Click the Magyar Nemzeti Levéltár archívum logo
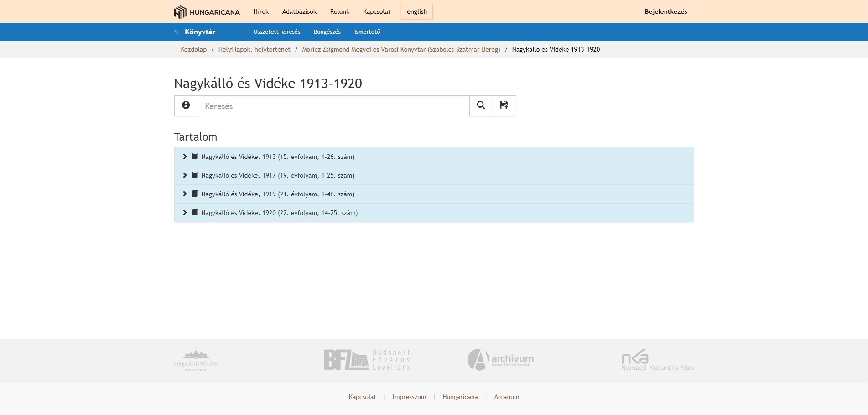 click(x=500, y=360)
